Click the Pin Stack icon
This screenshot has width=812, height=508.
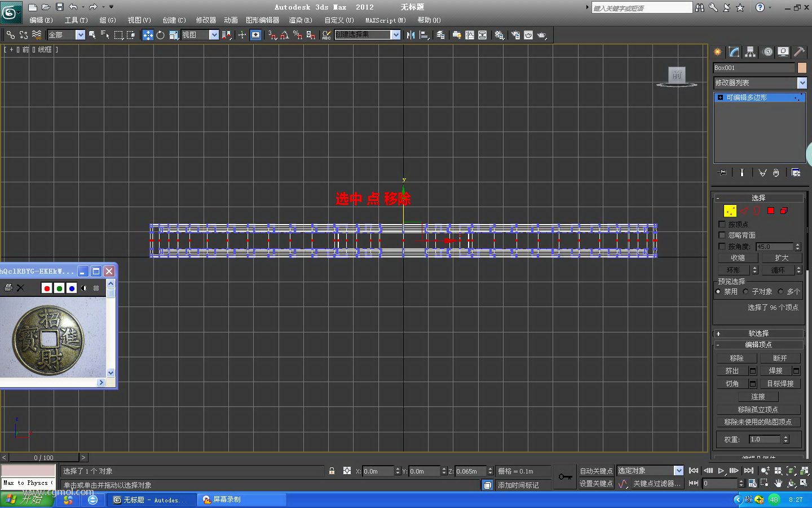coord(722,173)
